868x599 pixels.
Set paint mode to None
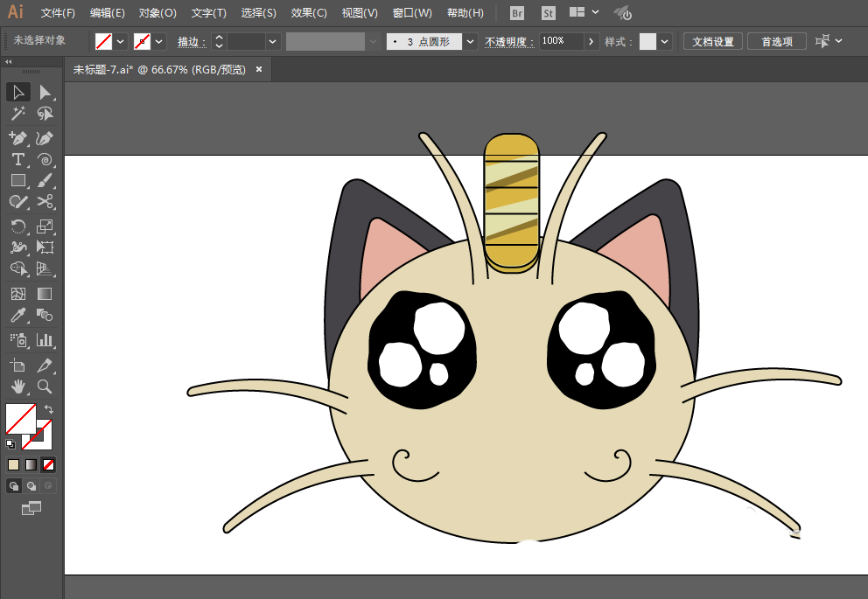49,464
